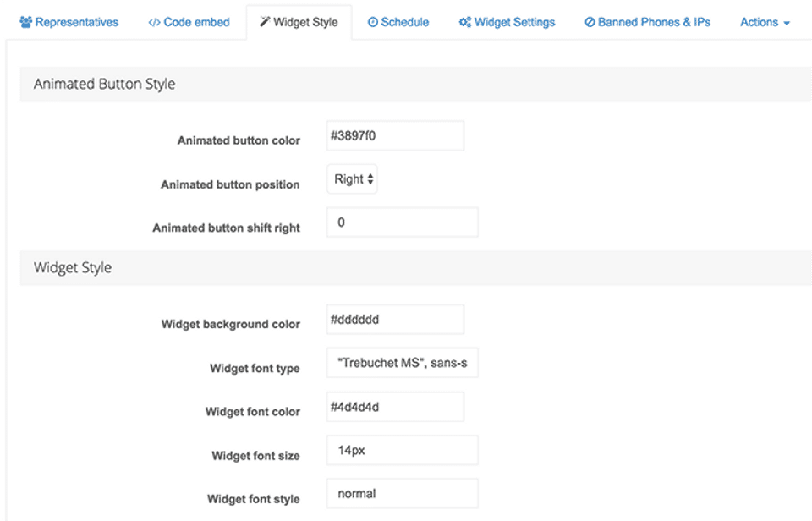This screenshot has width=812, height=521.
Task: Click the Widget font type input
Action: point(402,363)
